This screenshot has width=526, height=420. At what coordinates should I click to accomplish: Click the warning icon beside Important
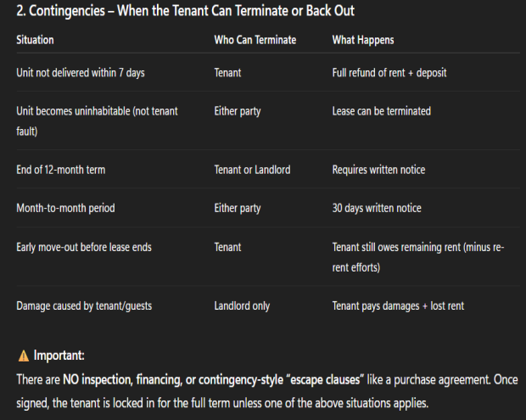tap(23, 355)
